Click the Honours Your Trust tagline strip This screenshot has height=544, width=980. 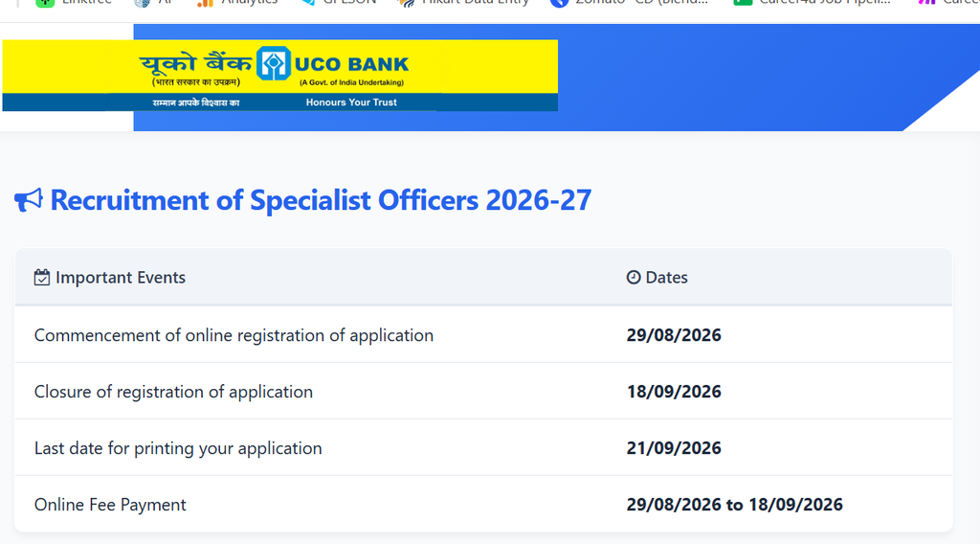(x=280, y=102)
